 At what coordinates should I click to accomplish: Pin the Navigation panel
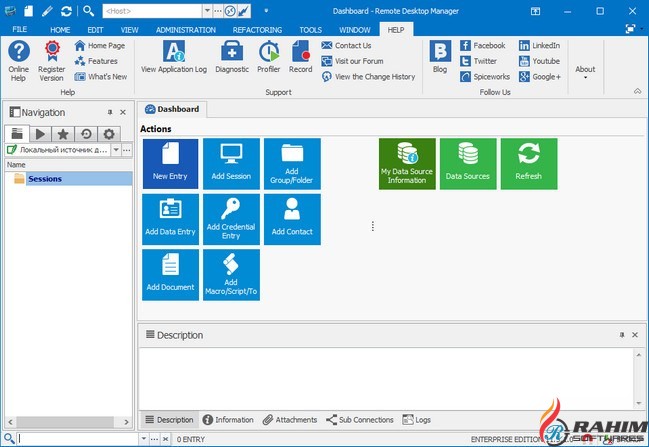click(x=110, y=112)
